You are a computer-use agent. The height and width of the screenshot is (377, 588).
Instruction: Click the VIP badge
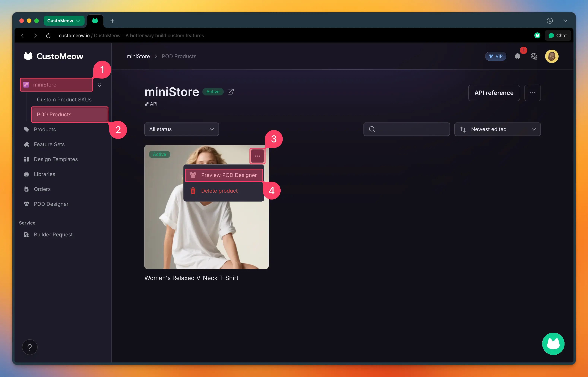(496, 56)
